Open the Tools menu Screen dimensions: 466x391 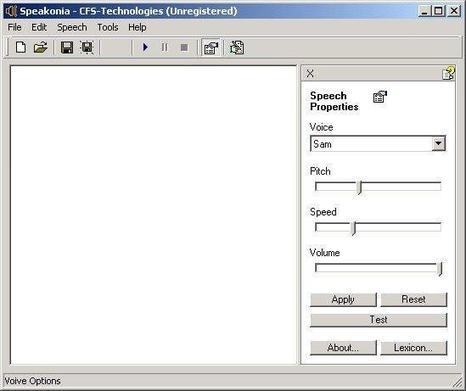[108, 27]
